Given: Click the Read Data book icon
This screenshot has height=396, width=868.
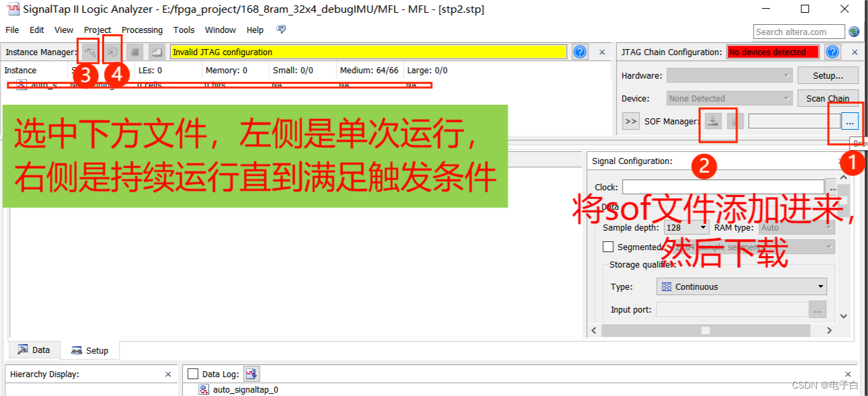Looking at the screenshot, I should pos(157,52).
